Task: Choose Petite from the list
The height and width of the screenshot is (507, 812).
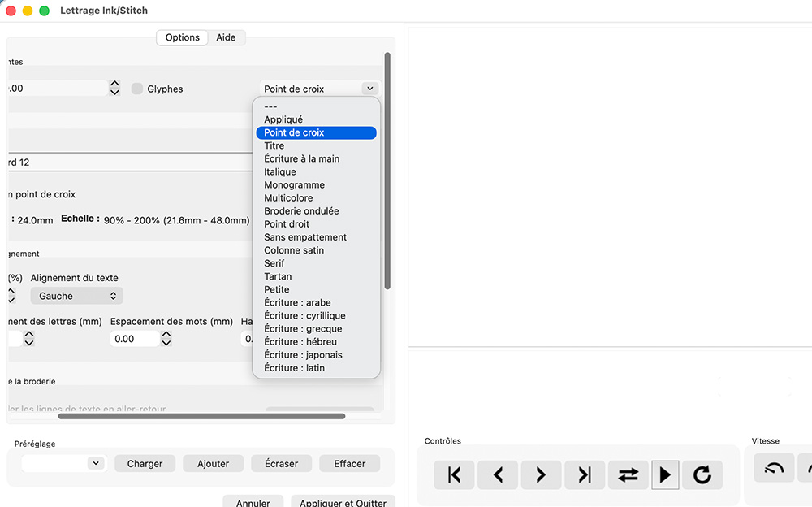Action: pyautogui.click(x=317, y=289)
